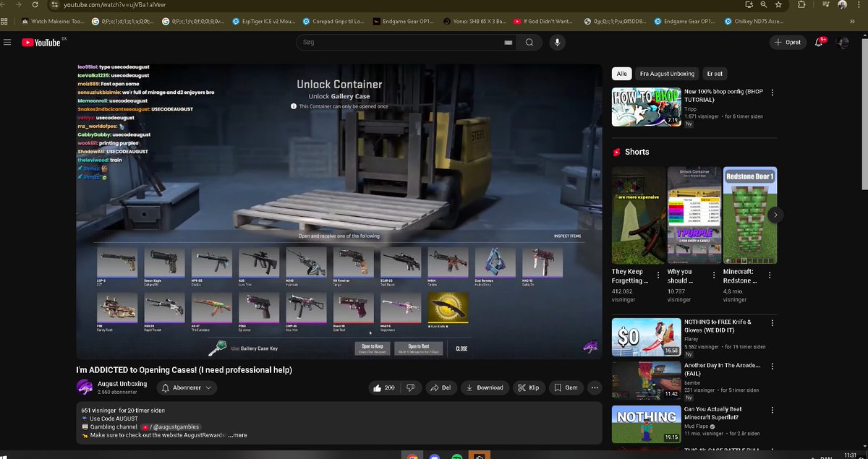Share the video using Del

coord(441,388)
